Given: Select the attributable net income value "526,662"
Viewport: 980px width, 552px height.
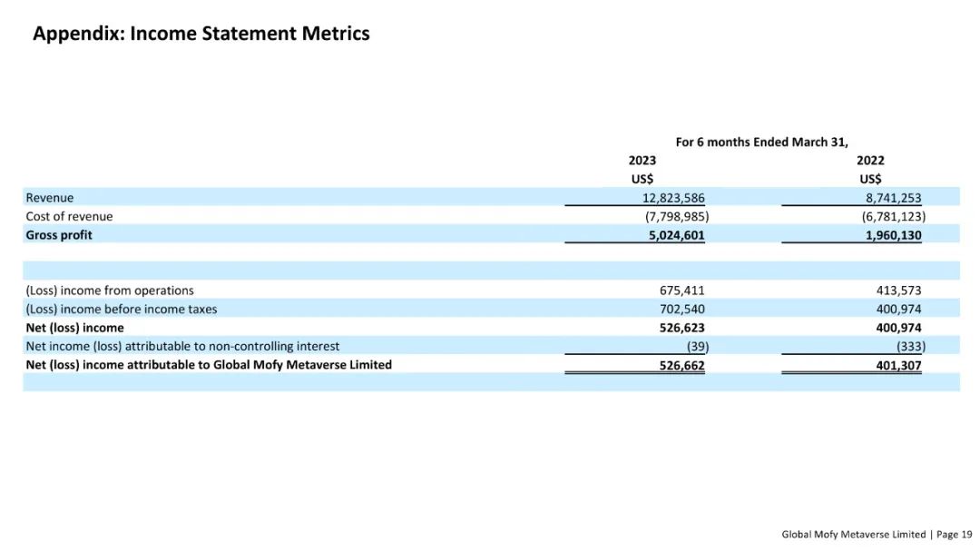Looking at the screenshot, I should pos(681,366).
